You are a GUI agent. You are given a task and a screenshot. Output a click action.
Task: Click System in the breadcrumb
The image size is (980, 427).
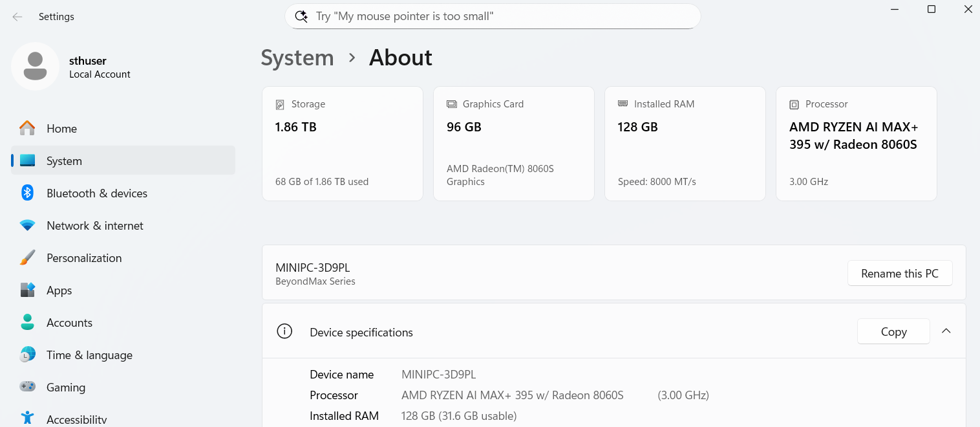297,58
